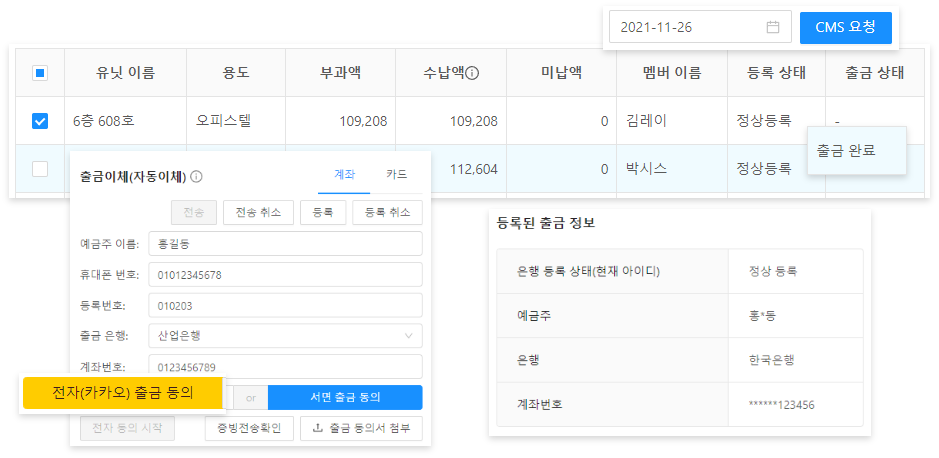Click 한국은행 value in 등록된 출금 정보
939x458 pixels.
pos(770,360)
